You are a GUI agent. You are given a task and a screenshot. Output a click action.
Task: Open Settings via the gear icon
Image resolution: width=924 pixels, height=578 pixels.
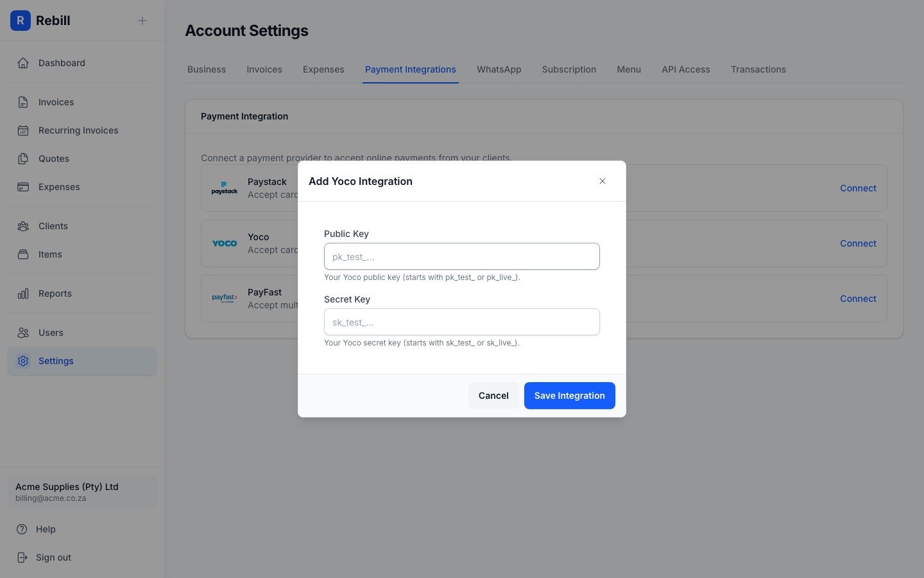point(23,361)
